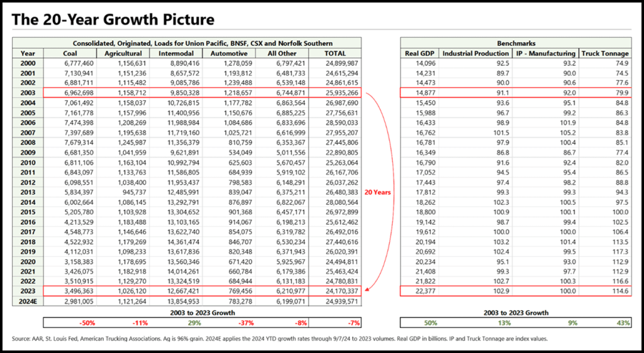Select the Automotive column header

235,53
